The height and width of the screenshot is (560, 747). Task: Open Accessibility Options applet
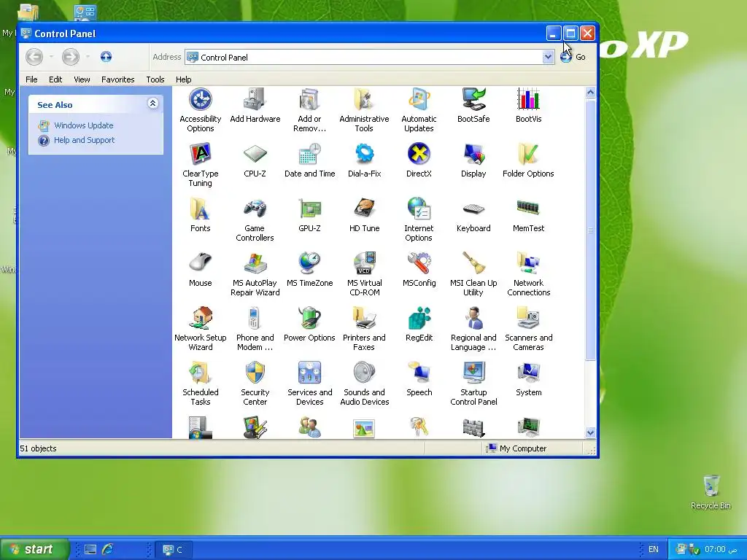point(200,110)
